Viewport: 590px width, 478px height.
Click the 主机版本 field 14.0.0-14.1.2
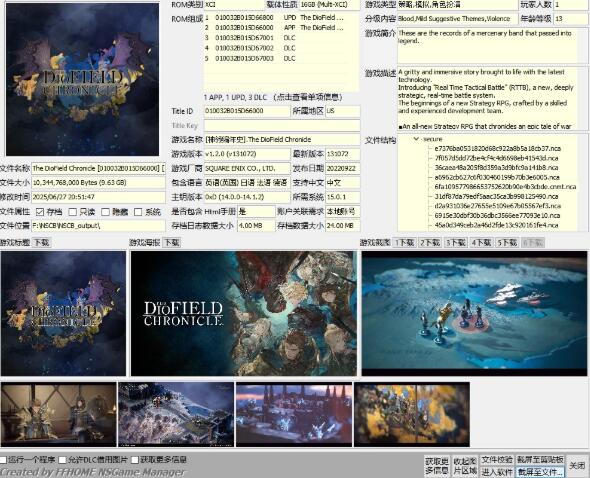tap(247, 197)
